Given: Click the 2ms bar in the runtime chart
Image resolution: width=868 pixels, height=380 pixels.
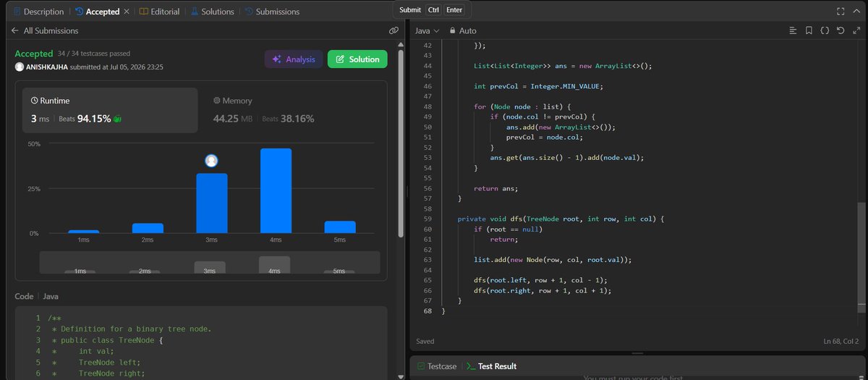Looking at the screenshot, I should click(148, 228).
